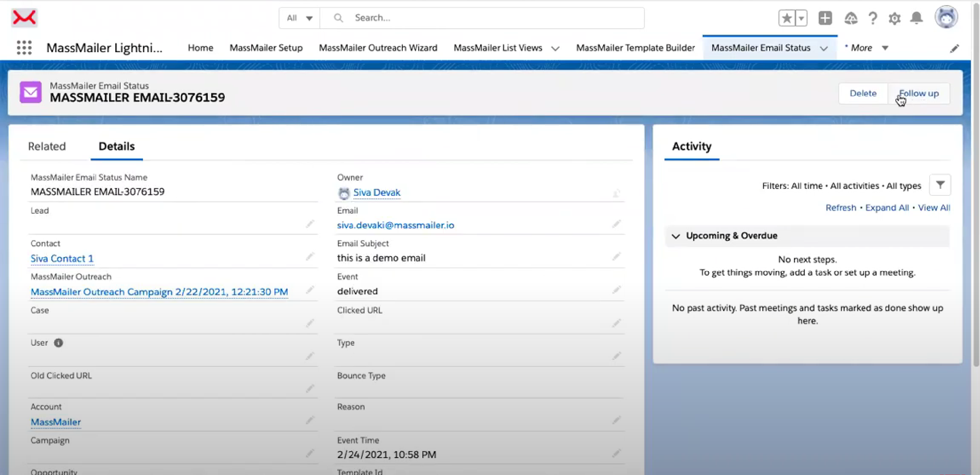Open the Salesforce Trailhead guidance icon
The height and width of the screenshot is (475, 980).
(850, 18)
